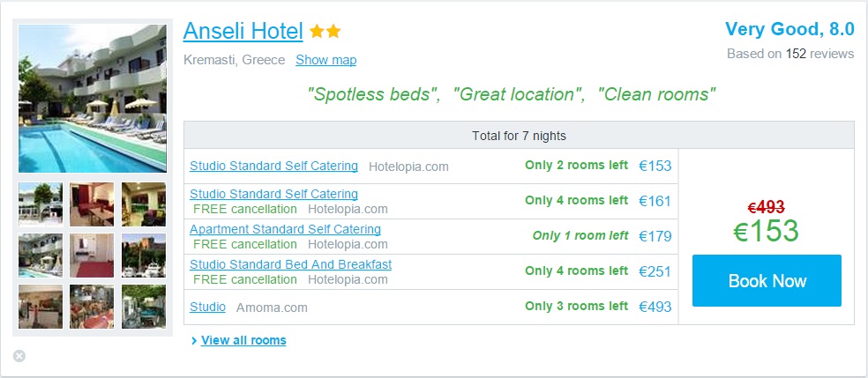This screenshot has width=868, height=378.
Task: Click the €493 price in the Amoma.com row
Action: point(655,307)
